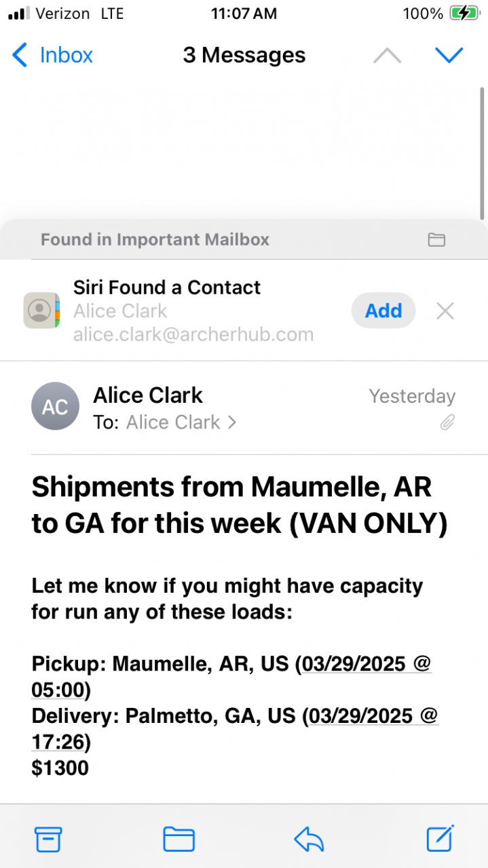Screen dimensions: 488x868
Task: Tap the paperclip attachment icon
Action: (447, 423)
